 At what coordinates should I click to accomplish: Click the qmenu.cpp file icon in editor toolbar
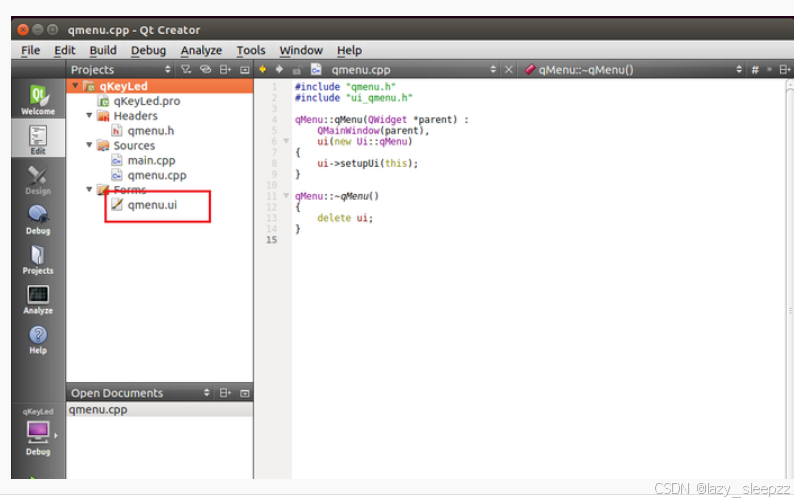pyautogui.click(x=316, y=69)
